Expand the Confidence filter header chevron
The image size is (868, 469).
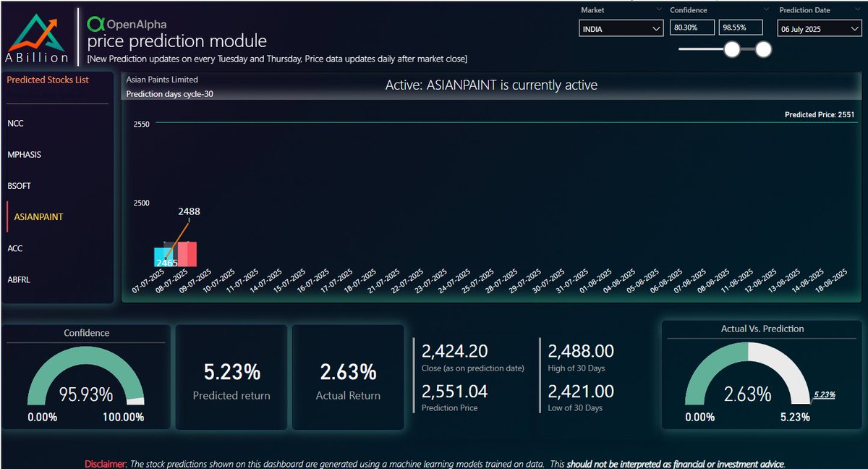tap(765, 9)
